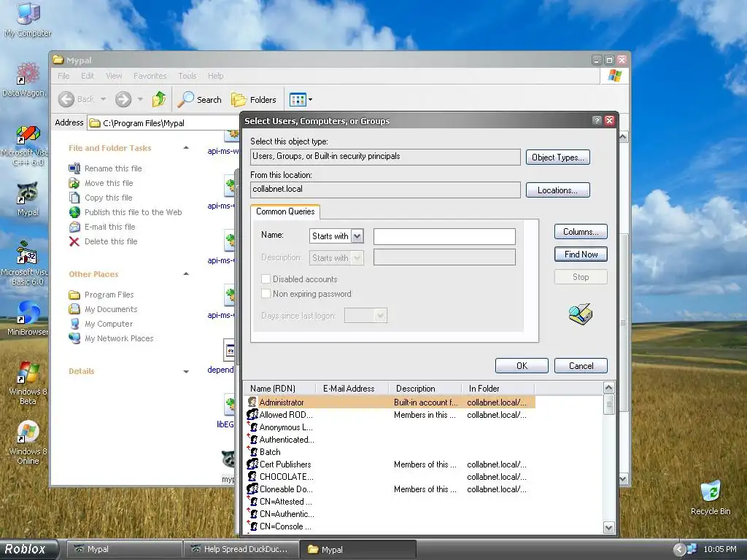This screenshot has width=747, height=560.
Task: Click Rename this file task
Action: tap(113, 168)
